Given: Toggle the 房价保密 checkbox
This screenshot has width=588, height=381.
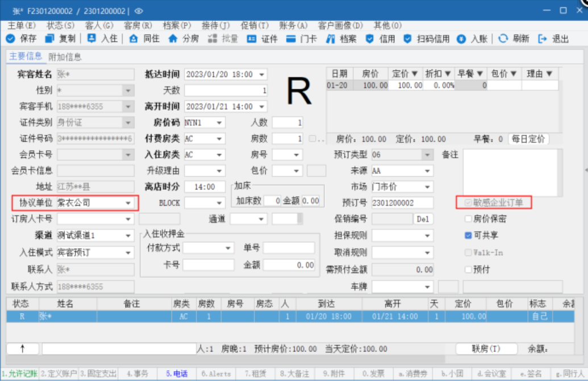Looking at the screenshot, I should pos(468,219).
